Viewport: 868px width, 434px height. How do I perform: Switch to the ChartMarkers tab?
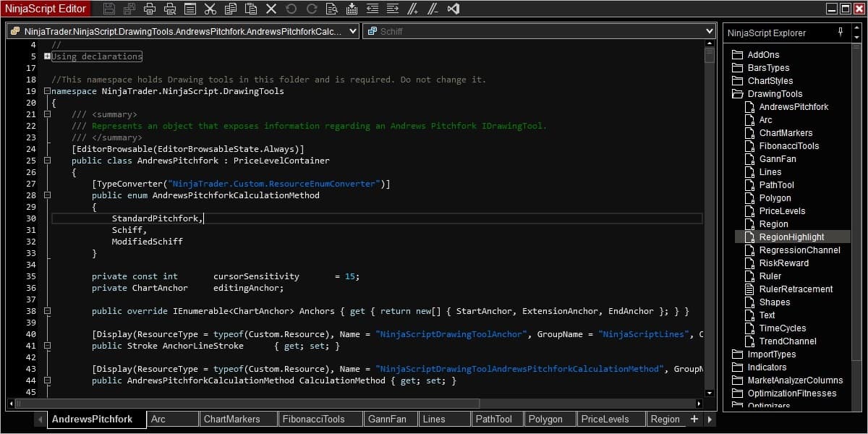(x=239, y=419)
